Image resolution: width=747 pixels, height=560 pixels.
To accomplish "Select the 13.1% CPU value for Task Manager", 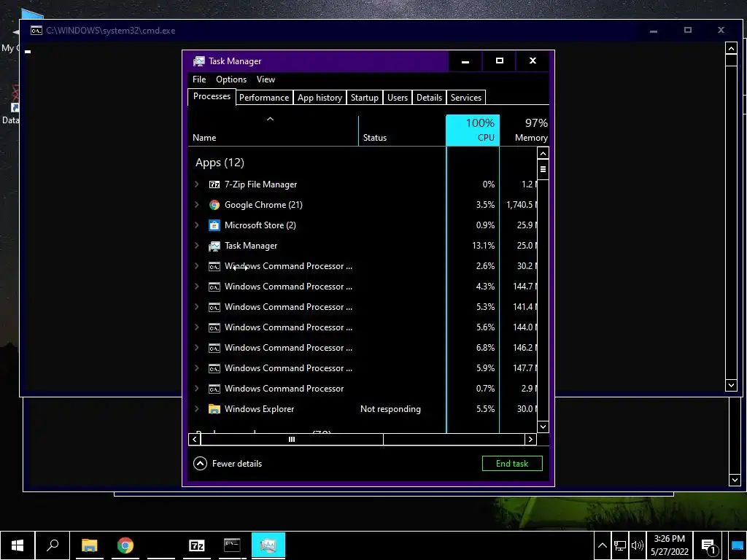I will coord(483,246).
